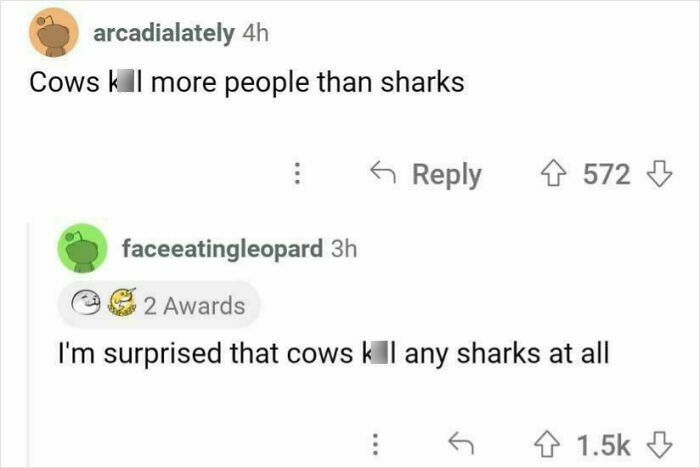Upvote arcadialately's comment about cows
700x468 pixels.
click(554, 174)
